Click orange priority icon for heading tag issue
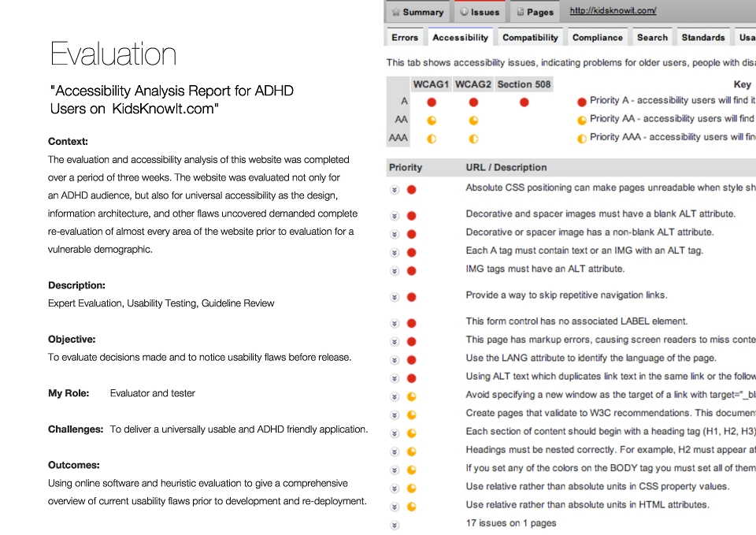The width and height of the screenshot is (756, 535). 411,433
